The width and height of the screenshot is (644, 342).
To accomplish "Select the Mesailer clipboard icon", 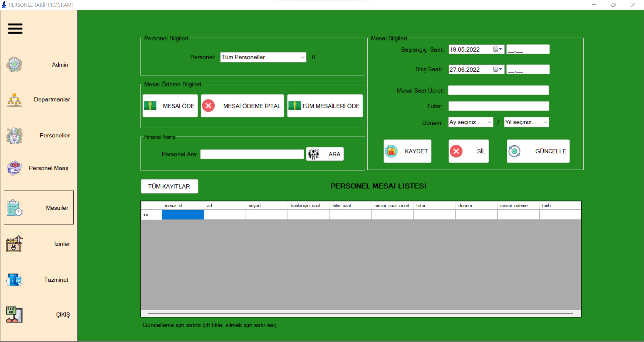I will [14, 208].
